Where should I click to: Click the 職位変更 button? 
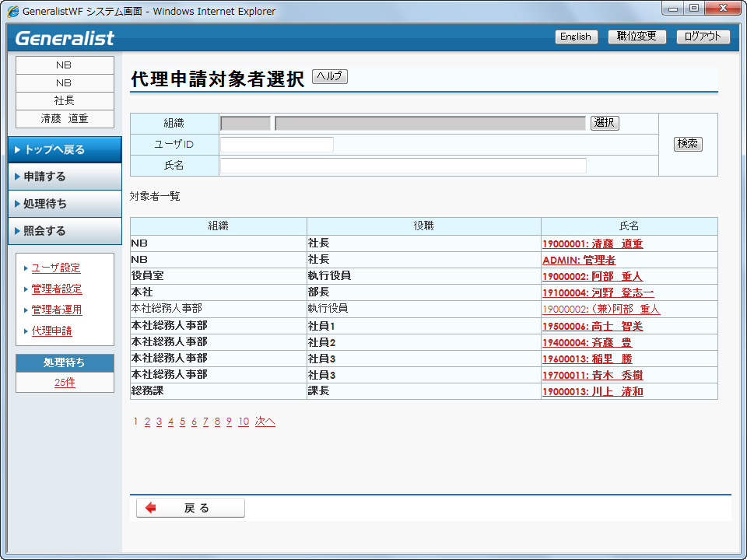click(x=637, y=37)
